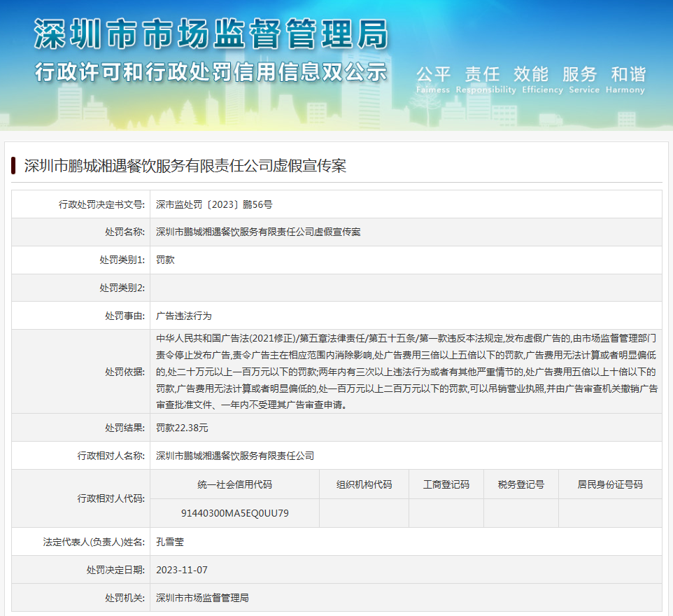Select the 处罚机关 value 深圳市市场监督管理局
673x616 pixels.
(x=203, y=598)
